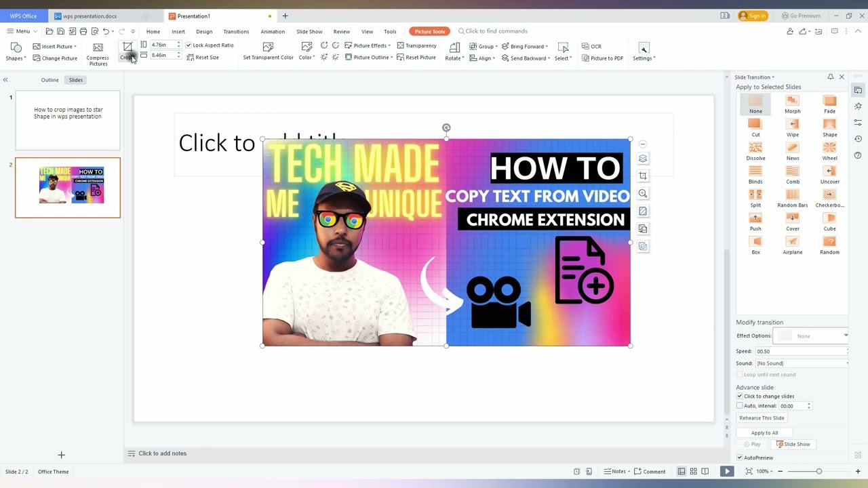The height and width of the screenshot is (488, 868).
Task: Click Set Transparent Color tool
Action: 268,51
